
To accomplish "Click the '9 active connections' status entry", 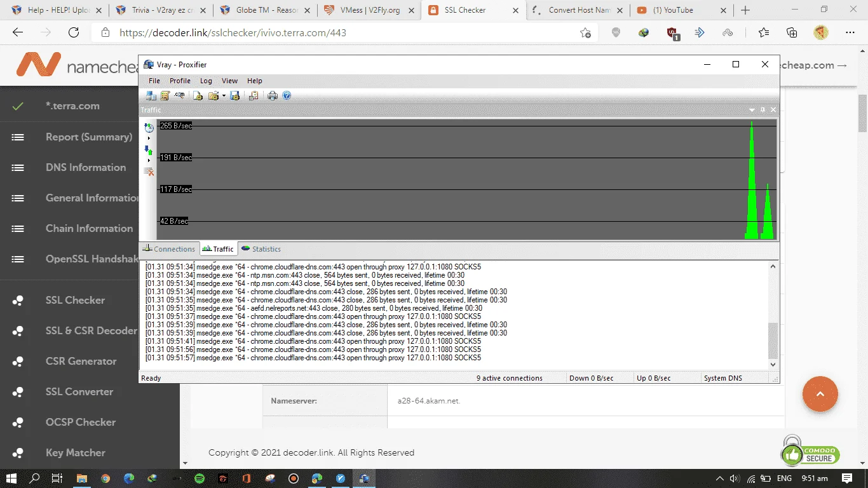I will click(x=510, y=378).
